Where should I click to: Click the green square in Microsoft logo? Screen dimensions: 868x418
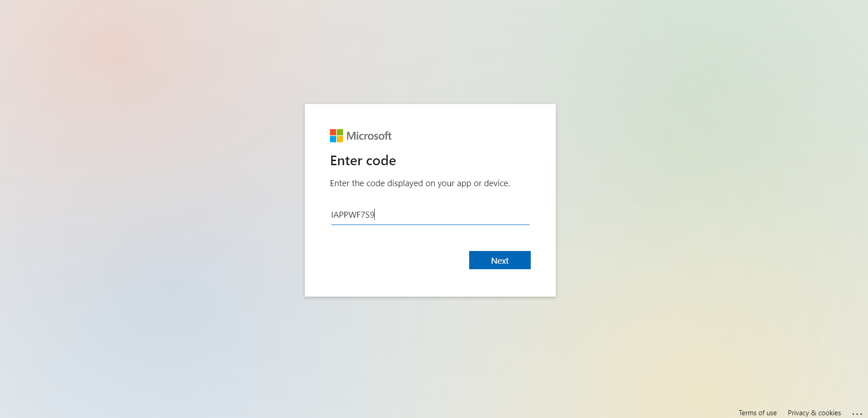click(340, 132)
